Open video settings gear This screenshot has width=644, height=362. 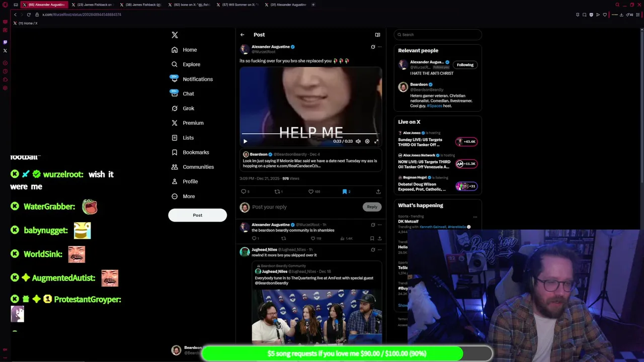[367, 141]
